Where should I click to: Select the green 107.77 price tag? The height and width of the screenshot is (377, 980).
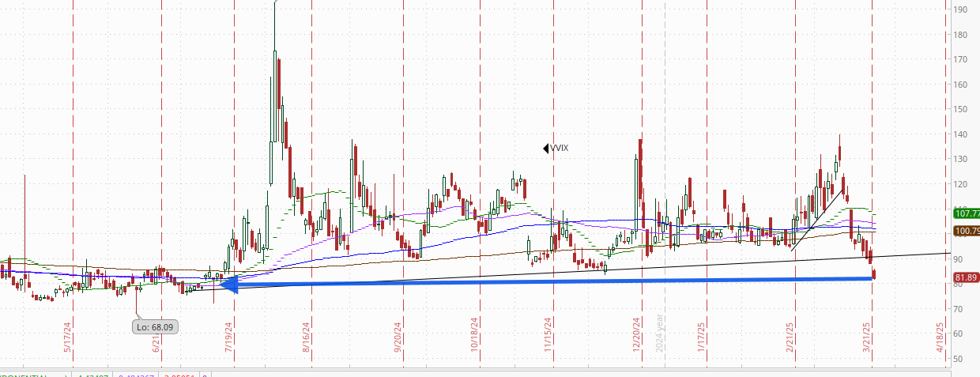click(x=967, y=213)
